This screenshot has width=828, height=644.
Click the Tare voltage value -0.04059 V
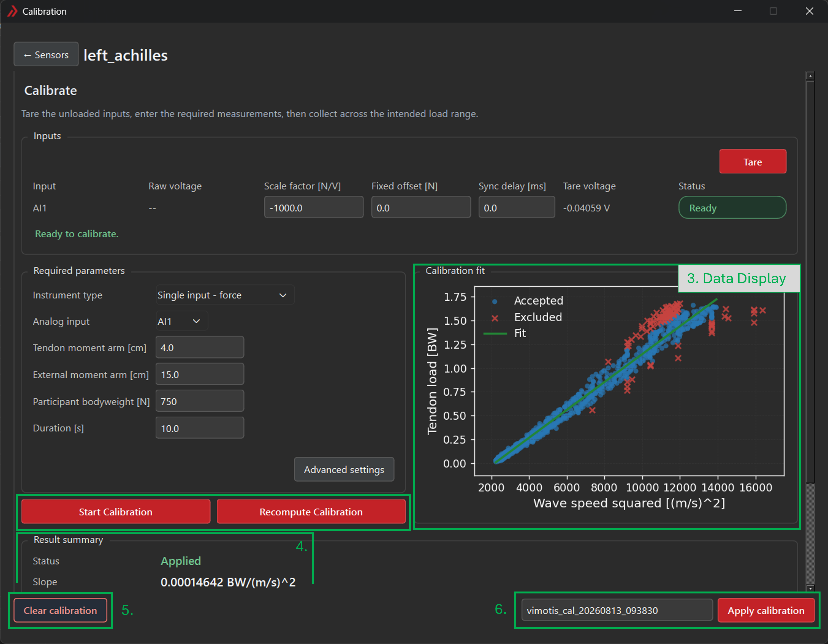pyautogui.click(x=586, y=208)
